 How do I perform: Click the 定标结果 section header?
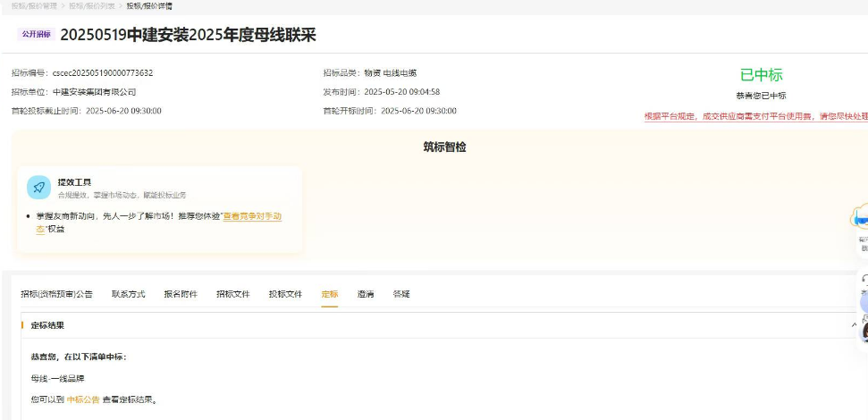tap(47, 325)
